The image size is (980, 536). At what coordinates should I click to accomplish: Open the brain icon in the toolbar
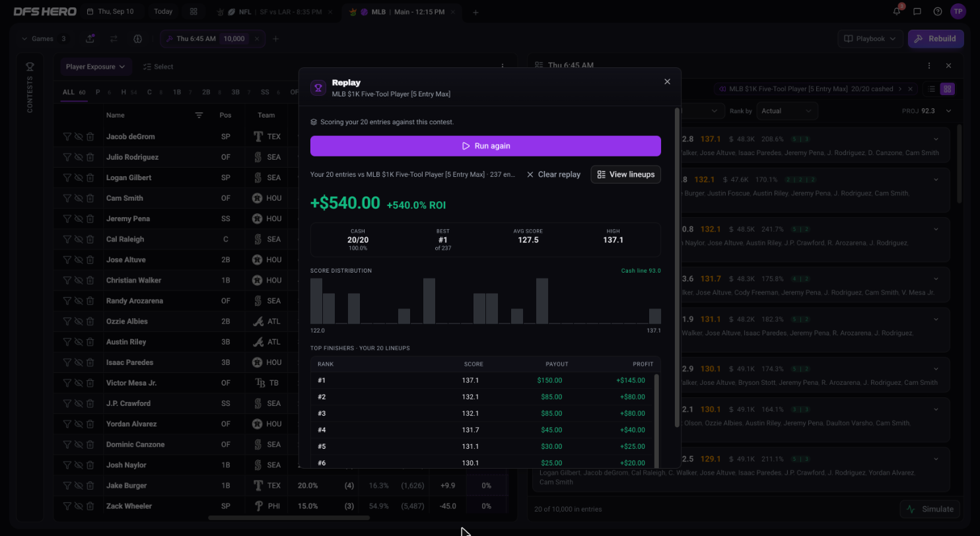pos(137,38)
